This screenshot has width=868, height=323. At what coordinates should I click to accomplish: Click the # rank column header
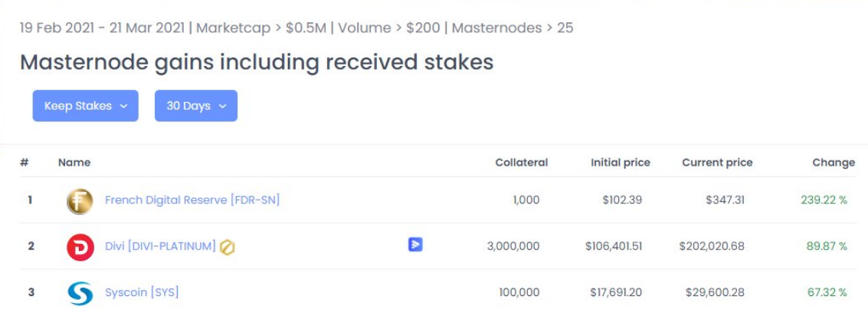[25, 163]
